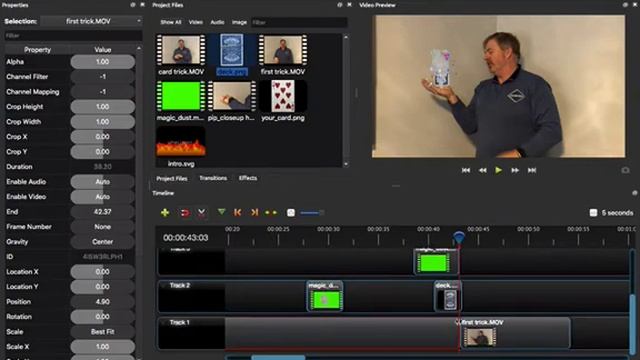Click the Properties Filter field
The width and height of the screenshot is (640, 360).
73,36
